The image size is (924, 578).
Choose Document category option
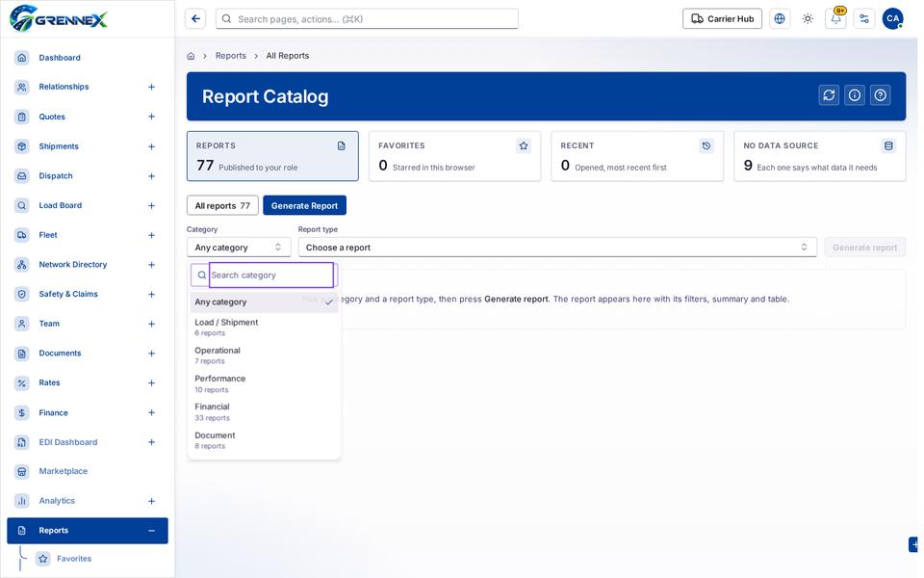click(264, 440)
